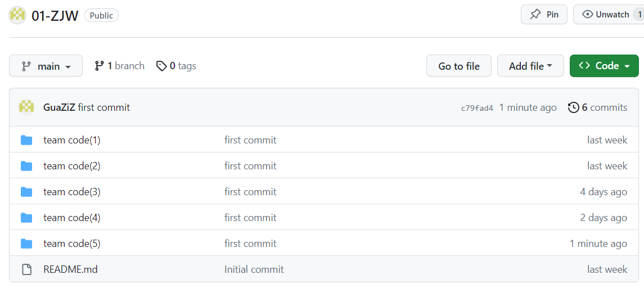644x288 pixels.
Task: Click the 01-ZJW repository title
Action: [x=55, y=15]
